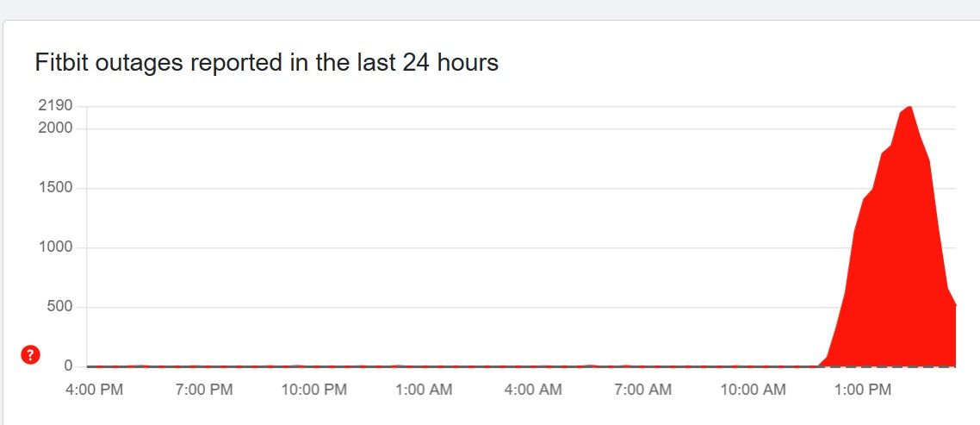Viewport: 980px width, 425px height.
Task: Click the 0 baseline y-axis label
Action: click(68, 366)
